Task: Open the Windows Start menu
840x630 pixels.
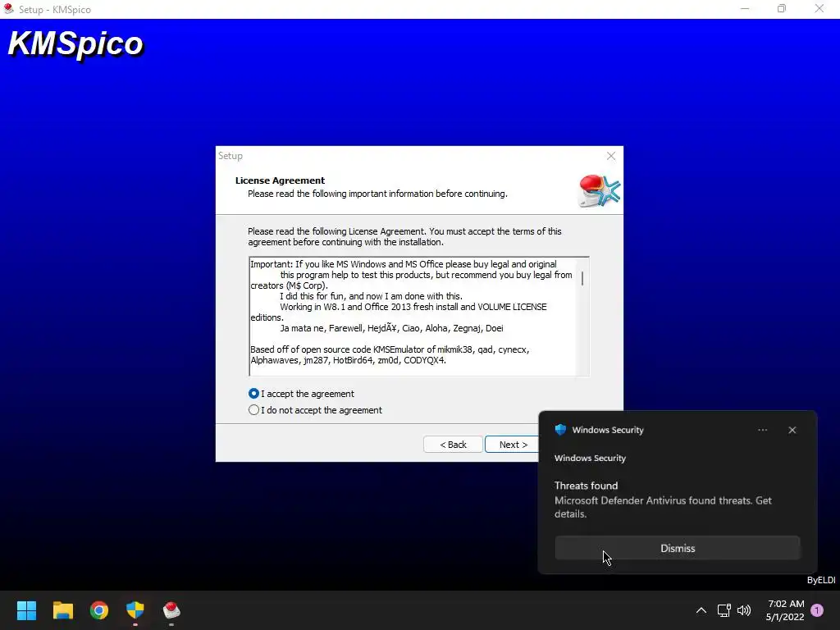Action: [26, 610]
